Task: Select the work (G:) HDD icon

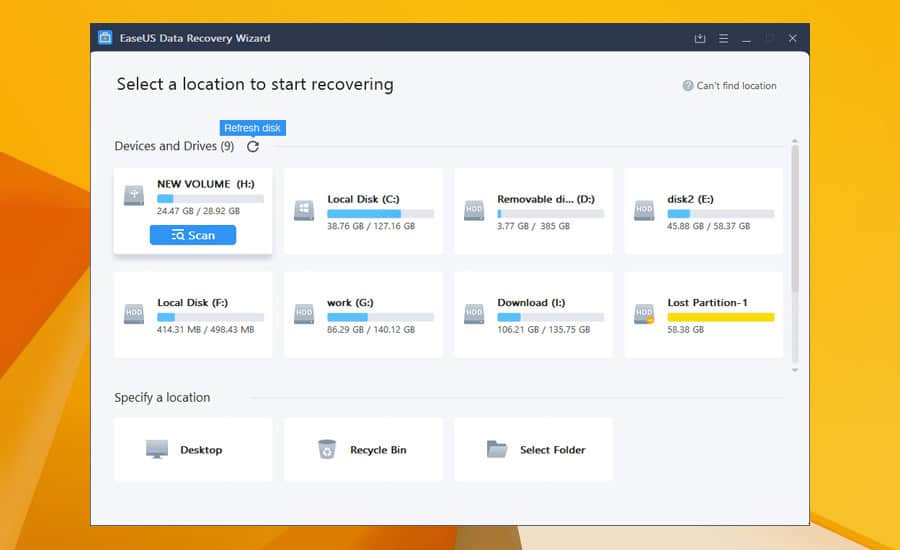Action: 304,314
